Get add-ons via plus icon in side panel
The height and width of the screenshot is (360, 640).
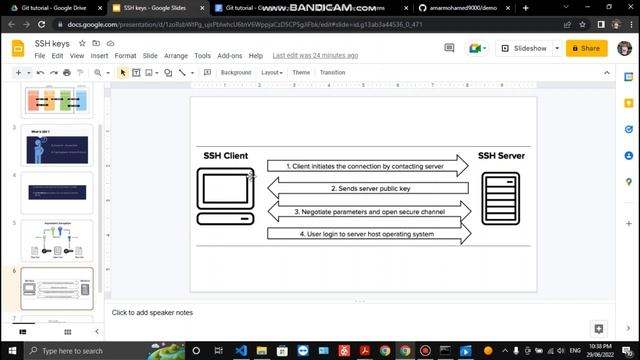[629, 224]
